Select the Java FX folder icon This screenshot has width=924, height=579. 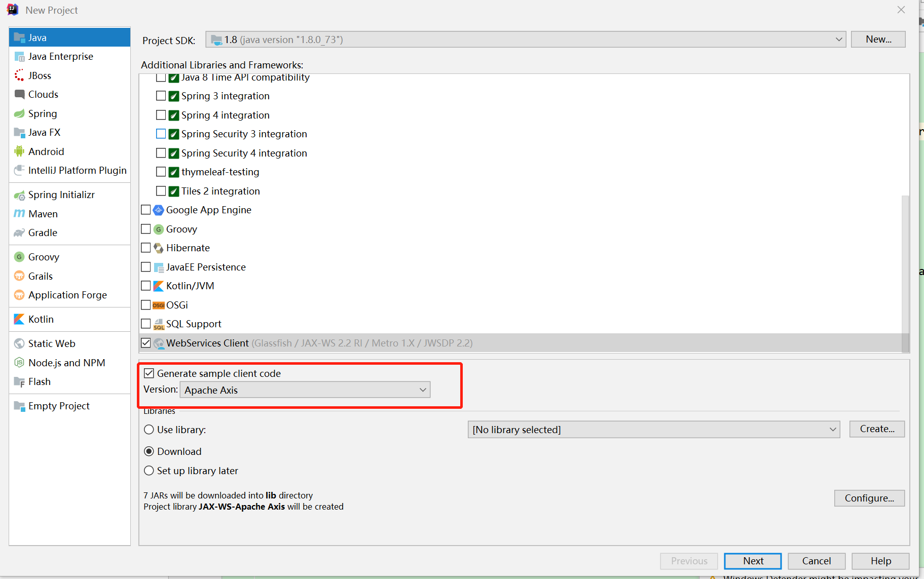(19, 132)
